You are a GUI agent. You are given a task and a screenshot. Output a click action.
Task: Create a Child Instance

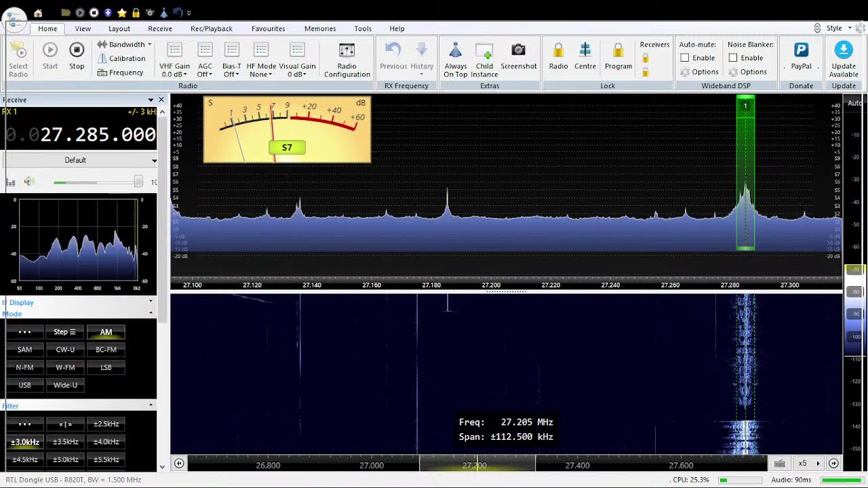coord(484,60)
